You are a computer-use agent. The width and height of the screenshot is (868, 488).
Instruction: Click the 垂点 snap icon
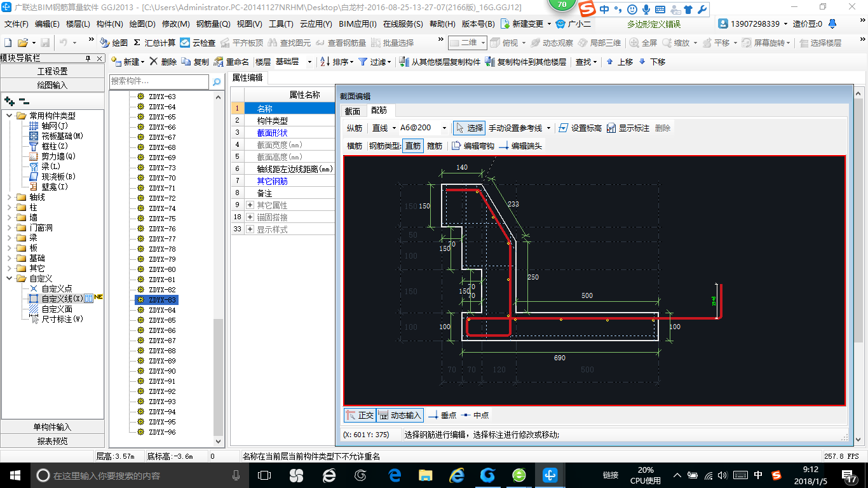(x=442, y=415)
